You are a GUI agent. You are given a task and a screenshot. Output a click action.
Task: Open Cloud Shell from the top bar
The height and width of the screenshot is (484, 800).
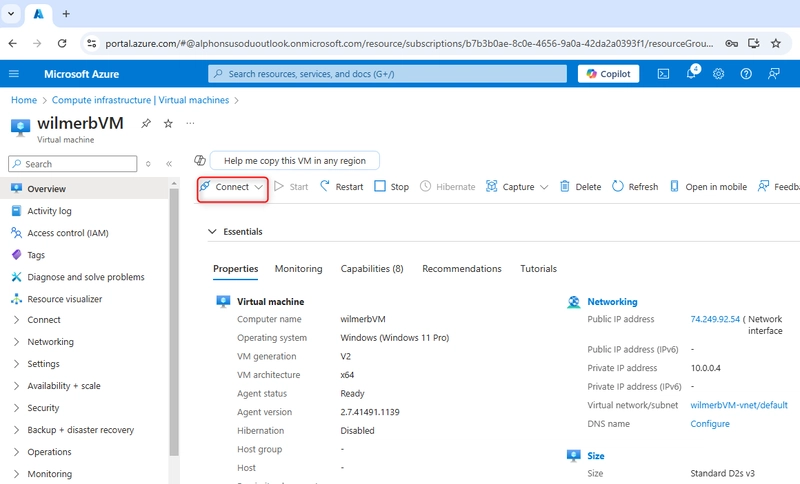pyautogui.click(x=663, y=74)
